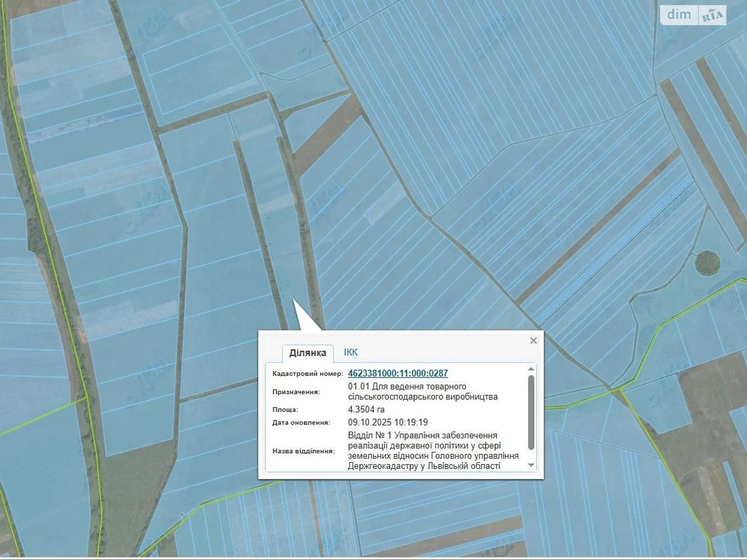Click the Назва відділення label

pyautogui.click(x=303, y=451)
